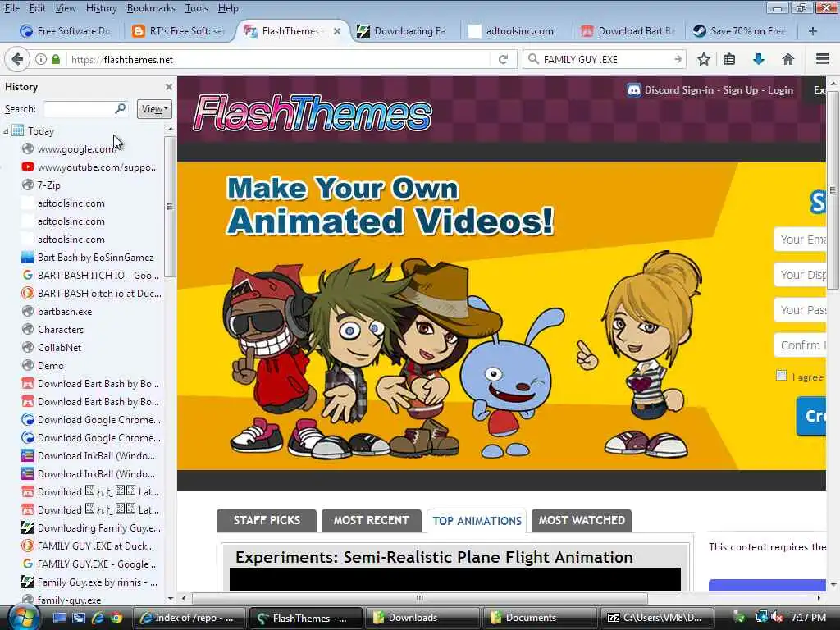This screenshot has width=840, height=630.
Task: Open the 7-Zip history entry
Action: [x=41, y=185]
